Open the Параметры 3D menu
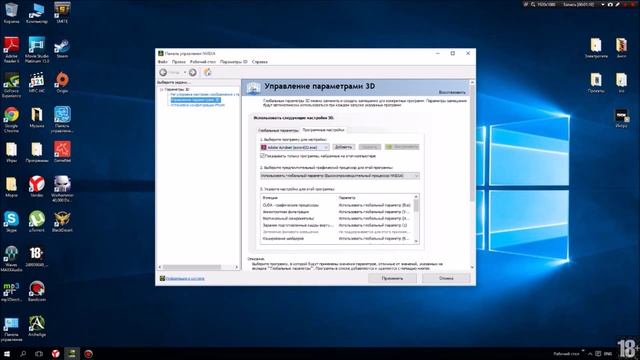Viewport: 640px width, 360px height. tap(233, 62)
